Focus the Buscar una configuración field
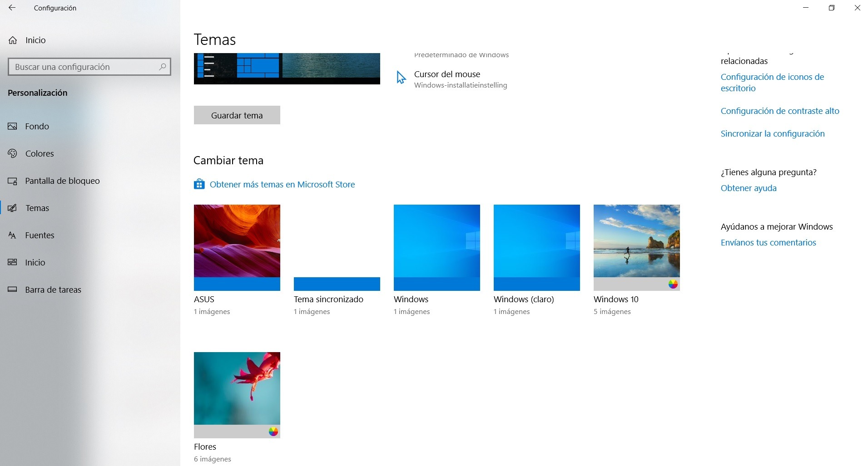Screen dimensions: 868x466 pos(84,67)
